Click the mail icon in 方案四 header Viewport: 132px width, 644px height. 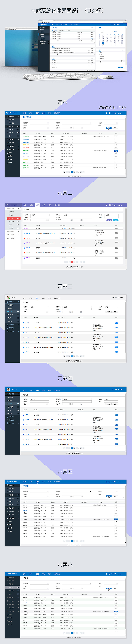click(116, 389)
